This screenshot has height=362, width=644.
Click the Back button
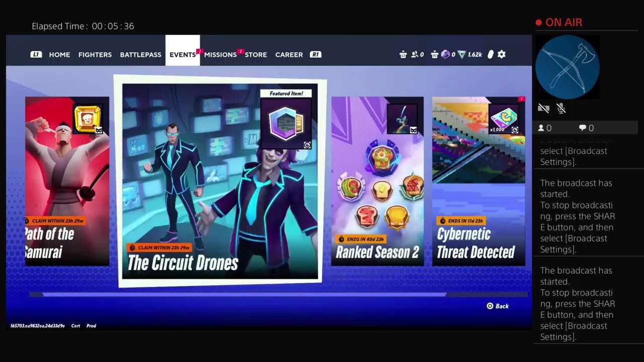point(498,306)
